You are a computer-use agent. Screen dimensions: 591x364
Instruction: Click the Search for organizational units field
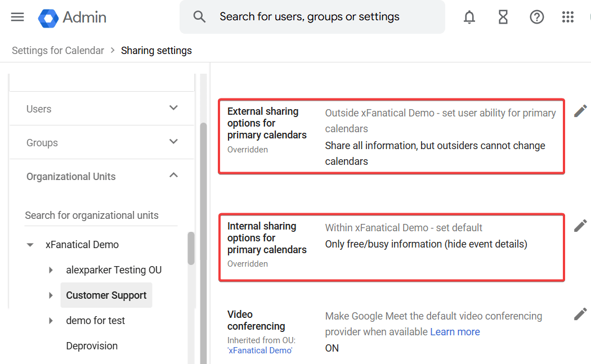coord(101,215)
